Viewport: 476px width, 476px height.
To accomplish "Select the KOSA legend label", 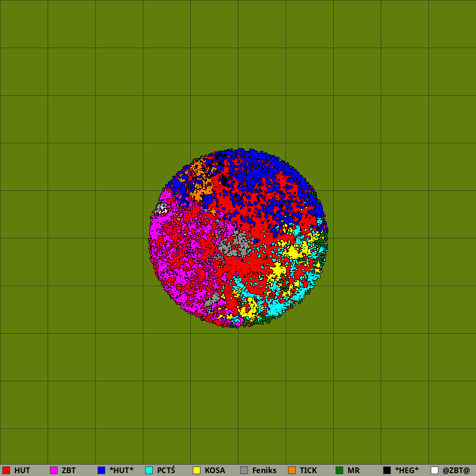I will click(x=215, y=471).
